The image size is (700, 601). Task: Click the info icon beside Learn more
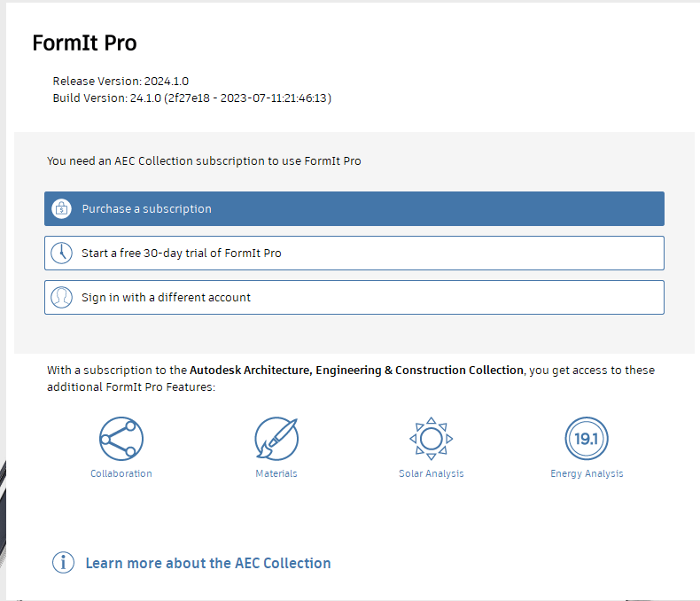64,563
